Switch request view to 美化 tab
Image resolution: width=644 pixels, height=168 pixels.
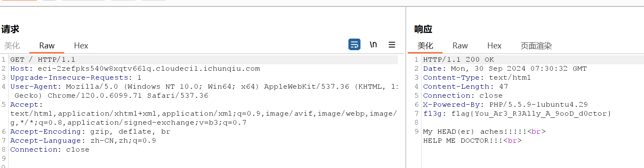[x=12, y=45]
